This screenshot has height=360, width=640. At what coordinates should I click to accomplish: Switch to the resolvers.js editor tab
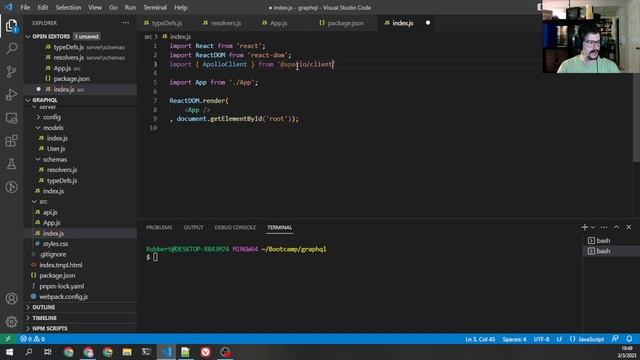pyautogui.click(x=226, y=23)
